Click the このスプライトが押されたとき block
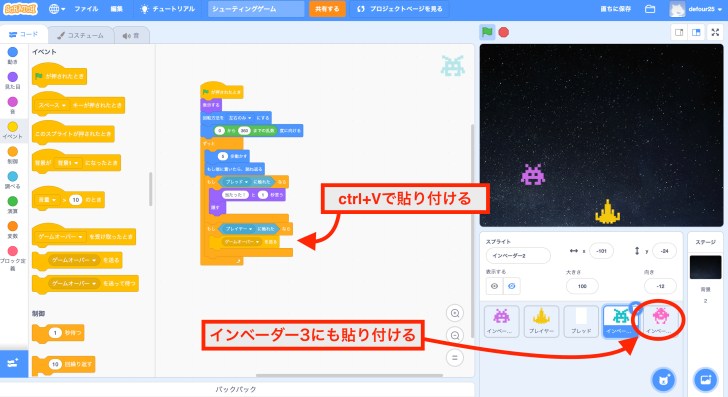Viewport: 728px width, 397px height. (x=73, y=133)
